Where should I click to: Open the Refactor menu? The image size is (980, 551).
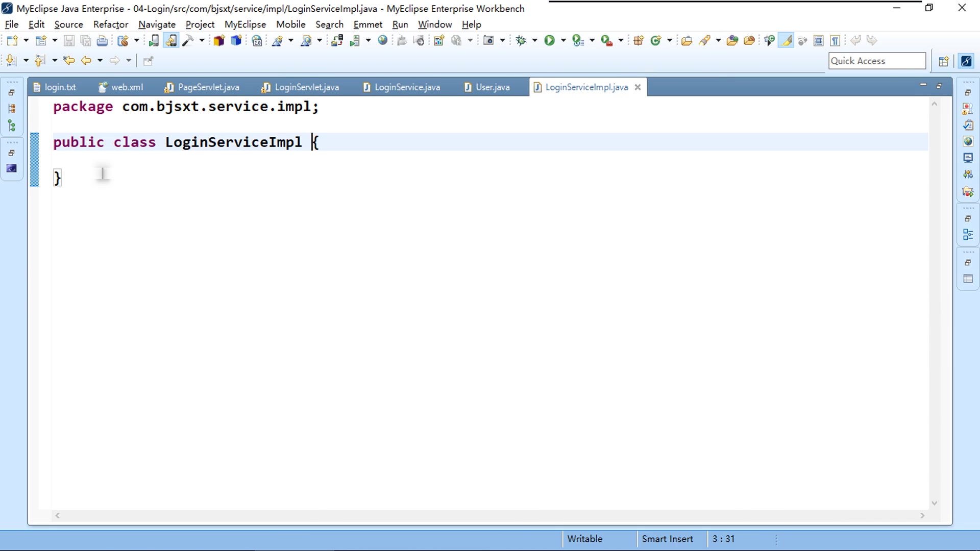[x=110, y=24]
